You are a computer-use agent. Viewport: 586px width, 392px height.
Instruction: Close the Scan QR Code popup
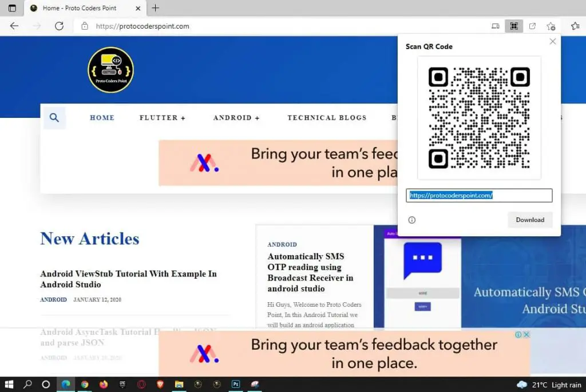click(x=553, y=41)
